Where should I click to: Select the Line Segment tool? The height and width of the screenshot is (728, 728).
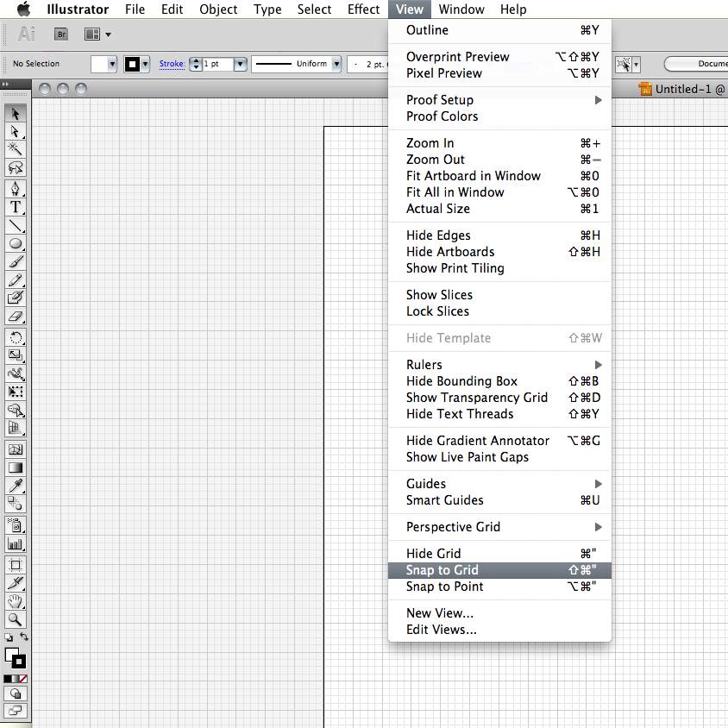tap(16, 226)
